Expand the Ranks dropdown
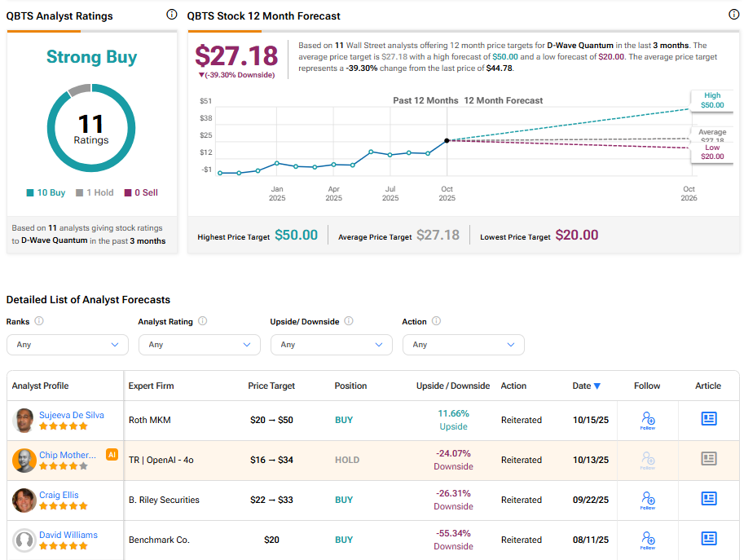 pos(68,345)
